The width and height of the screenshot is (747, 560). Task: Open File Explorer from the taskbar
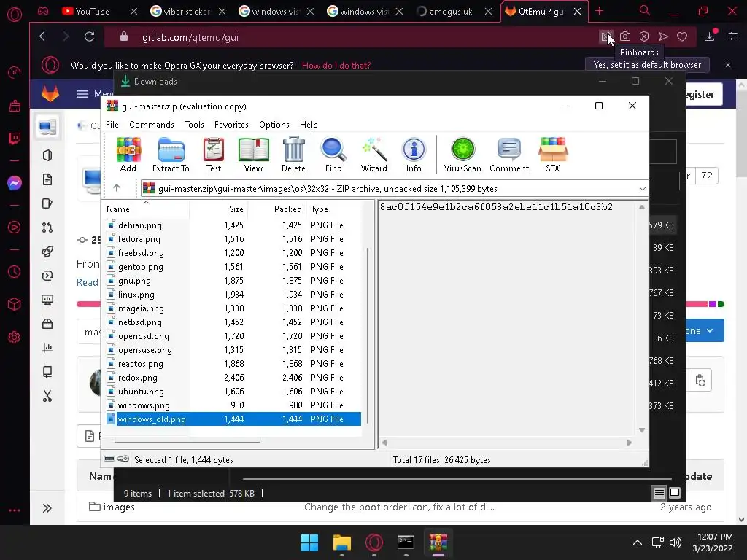pyautogui.click(x=342, y=542)
